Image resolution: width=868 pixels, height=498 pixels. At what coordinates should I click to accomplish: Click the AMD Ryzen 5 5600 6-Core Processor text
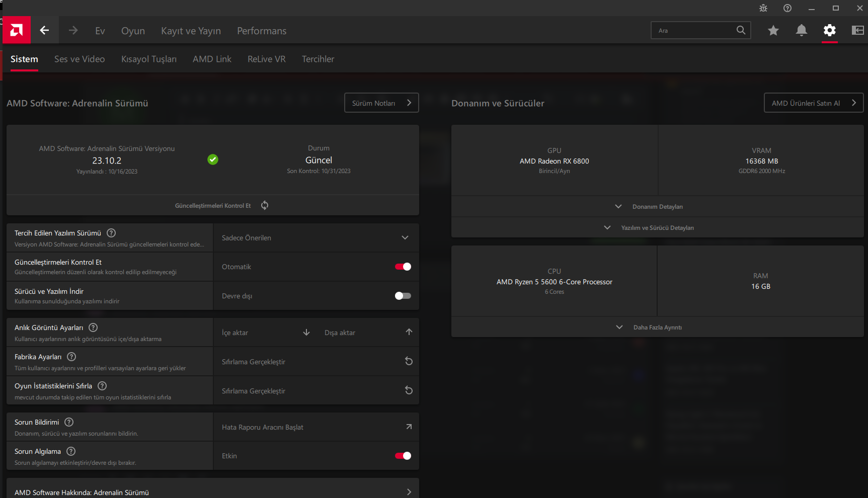tap(554, 282)
